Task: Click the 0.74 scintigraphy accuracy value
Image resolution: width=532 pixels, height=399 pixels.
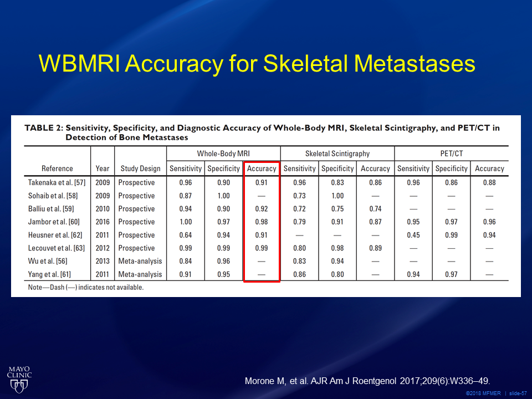Action: click(x=375, y=209)
